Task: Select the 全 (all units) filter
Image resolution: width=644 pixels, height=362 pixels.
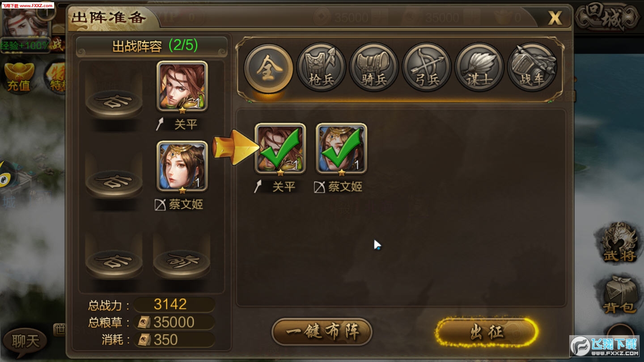Action: click(269, 68)
